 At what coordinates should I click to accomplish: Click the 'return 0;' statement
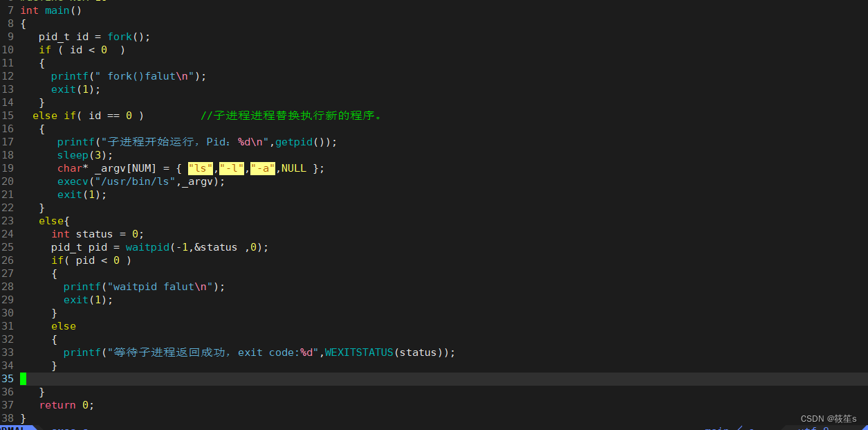click(66, 405)
